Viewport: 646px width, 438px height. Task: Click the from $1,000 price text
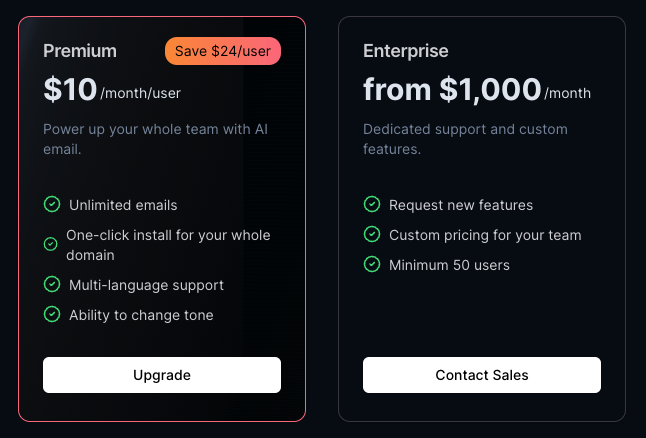(452, 90)
